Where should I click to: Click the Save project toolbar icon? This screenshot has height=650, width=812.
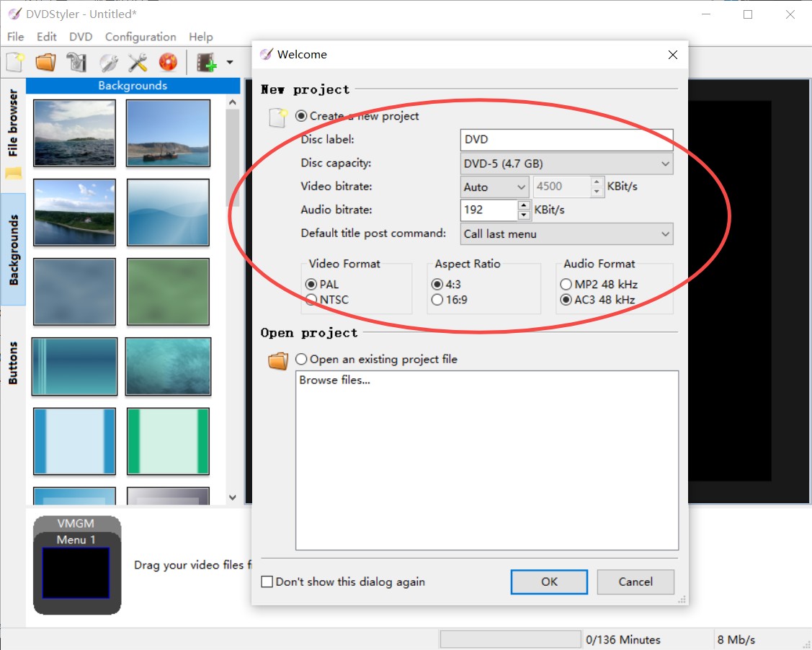pos(76,62)
